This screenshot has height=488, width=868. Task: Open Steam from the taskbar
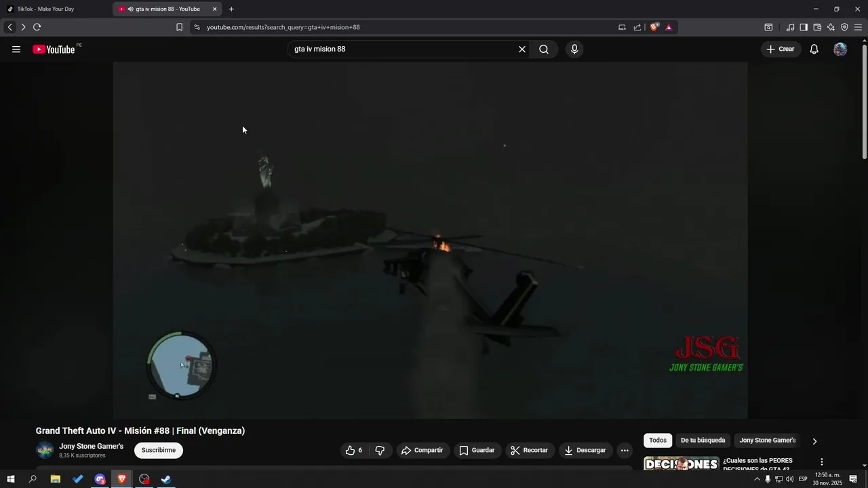(165, 479)
